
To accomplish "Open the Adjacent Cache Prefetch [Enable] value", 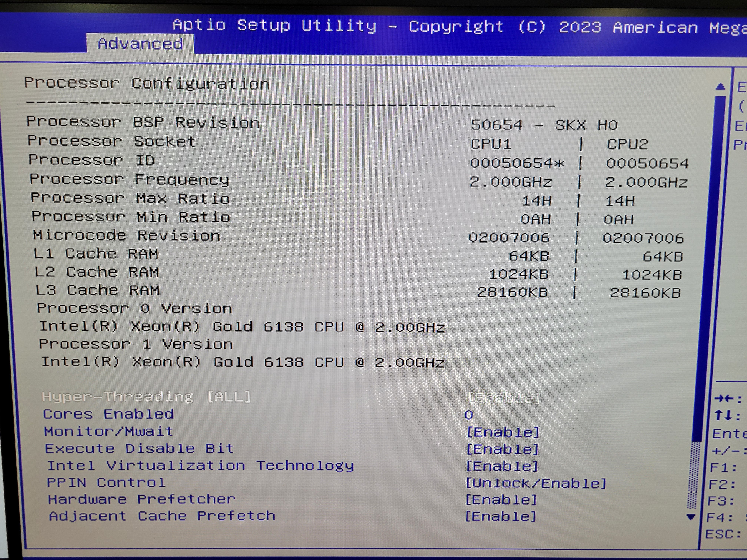I will pos(500,517).
